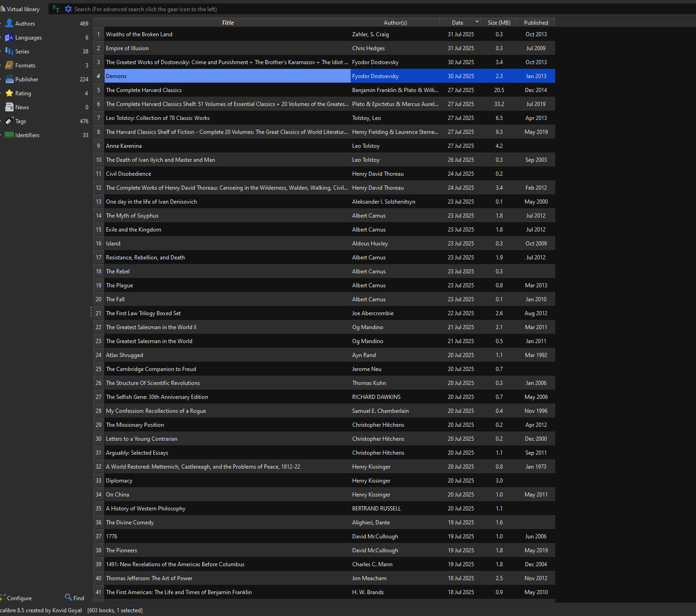This screenshot has height=616, width=696.
Task: Click the Formats category icon
Action: pyautogui.click(x=9, y=65)
